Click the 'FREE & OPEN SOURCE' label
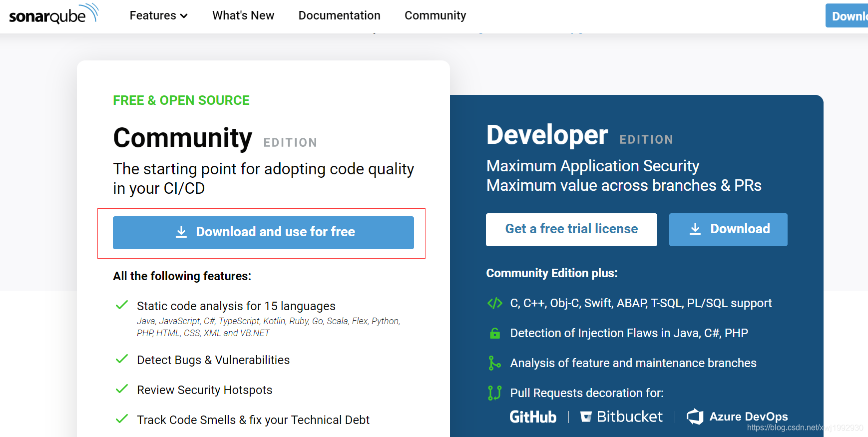This screenshot has height=437, width=868. tap(181, 100)
